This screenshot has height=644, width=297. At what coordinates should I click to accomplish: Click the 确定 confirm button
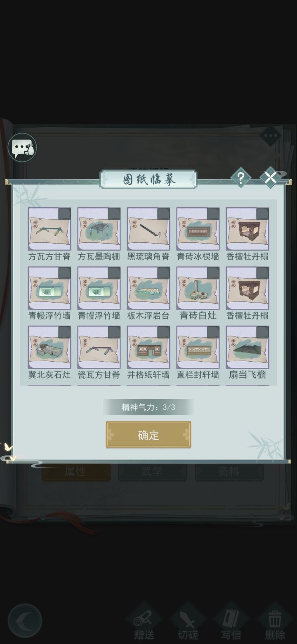[148, 435]
